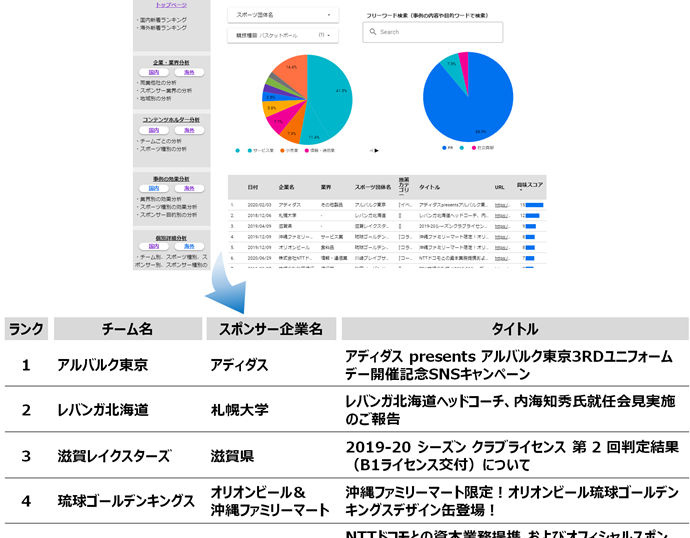Image resolution: width=690 pixels, height=538 pixels.
Task: Click the pink 社会貢献 legend dot
Action: click(474, 148)
